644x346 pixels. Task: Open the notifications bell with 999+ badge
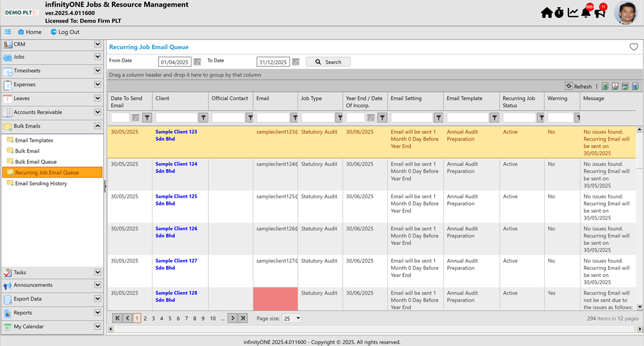tap(586, 12)
